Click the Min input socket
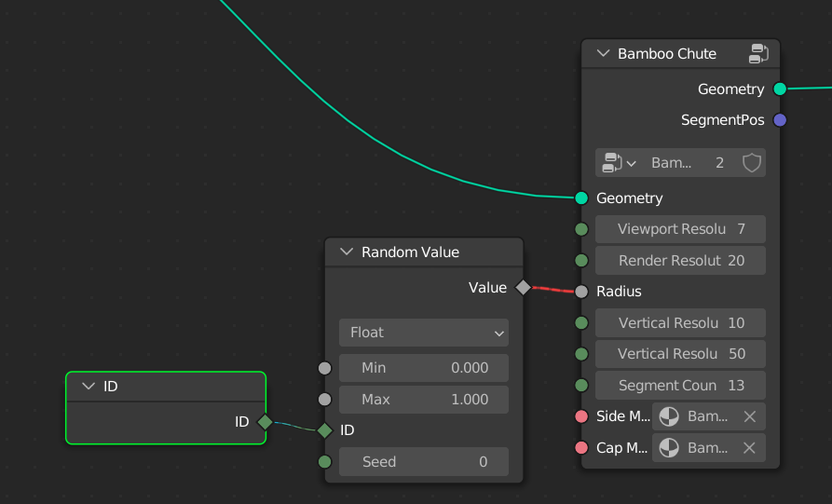 [x=325, y=368]
